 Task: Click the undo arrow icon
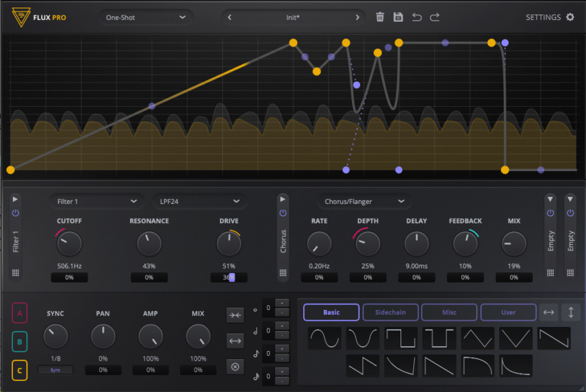417,17
